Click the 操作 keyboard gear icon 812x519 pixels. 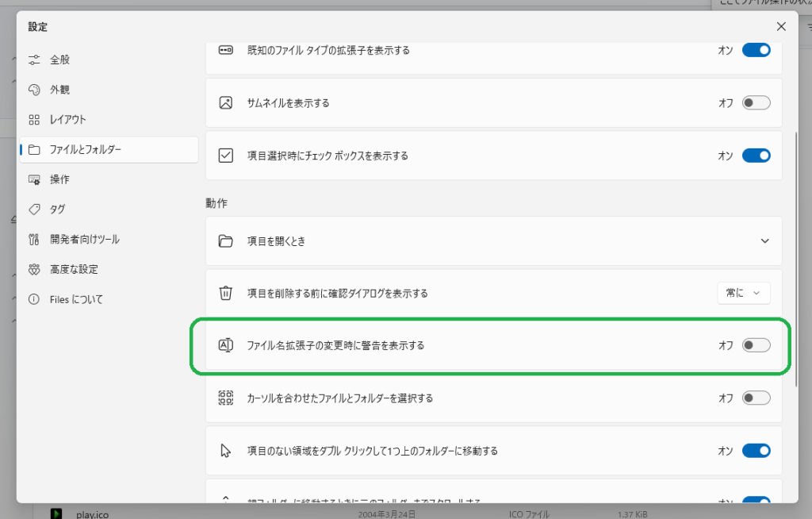tap(34, 180)
